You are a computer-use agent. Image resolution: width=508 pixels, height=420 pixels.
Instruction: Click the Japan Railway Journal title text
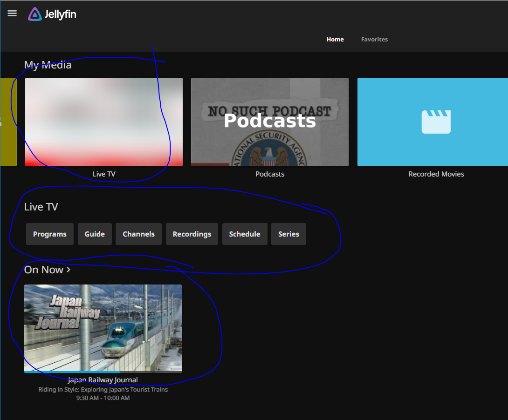(103, 380)
